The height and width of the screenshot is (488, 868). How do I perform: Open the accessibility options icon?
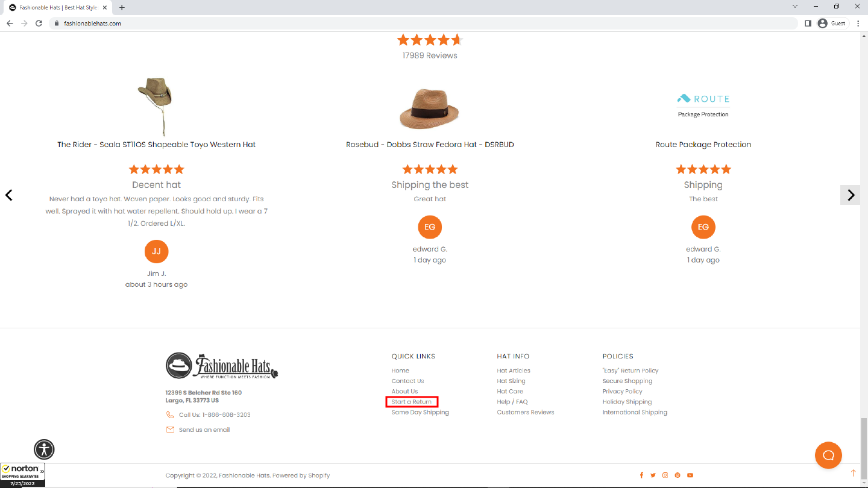[x=44, y=449]
